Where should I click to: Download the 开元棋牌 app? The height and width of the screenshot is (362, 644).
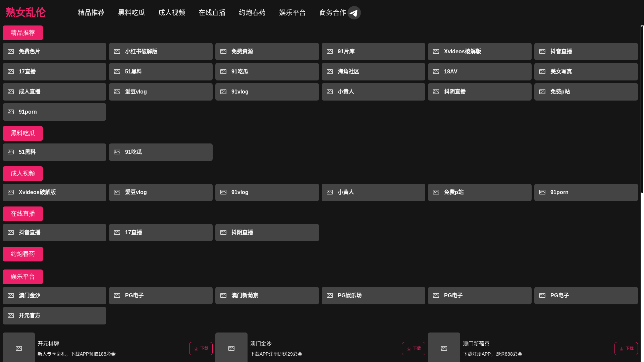tap(201, 349)
